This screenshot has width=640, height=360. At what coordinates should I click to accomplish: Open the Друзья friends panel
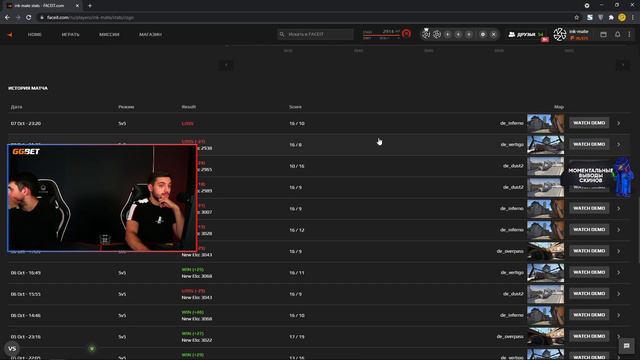coord(526,35)
